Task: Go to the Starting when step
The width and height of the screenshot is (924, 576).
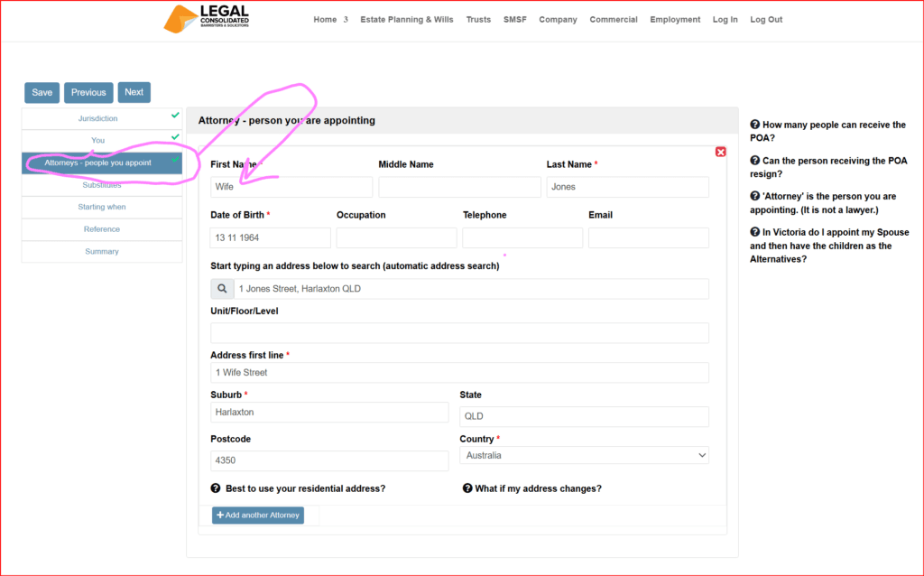Action: pyautogui.click(x=101, y=207)
